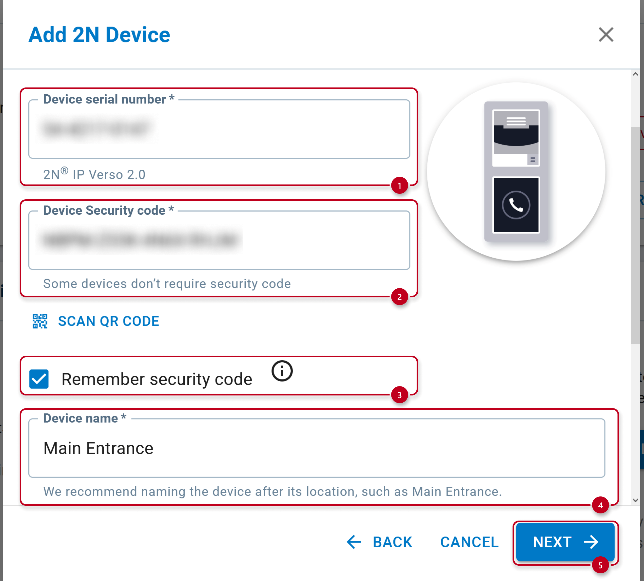Go back with the BACK button
Screen dimensions: 644x581
click(x=379, y=542)
